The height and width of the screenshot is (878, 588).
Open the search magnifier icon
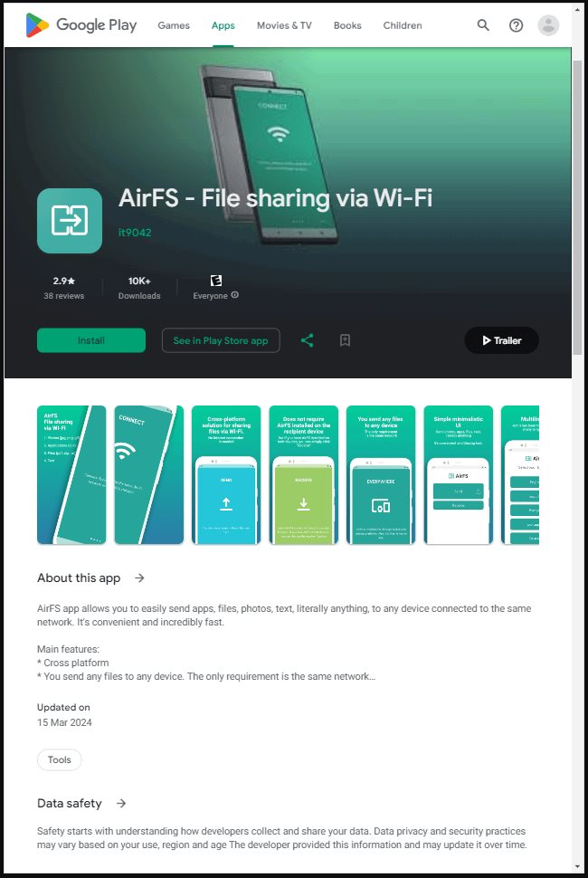483,25
